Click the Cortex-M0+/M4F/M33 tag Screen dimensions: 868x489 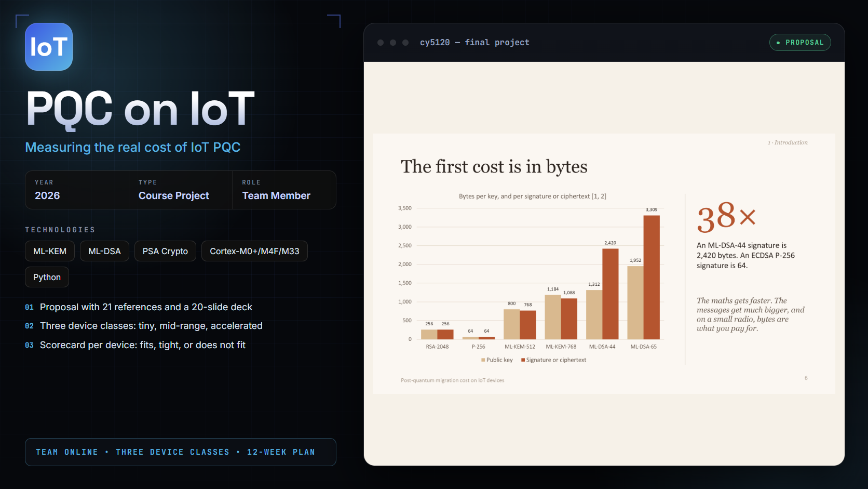254,251
